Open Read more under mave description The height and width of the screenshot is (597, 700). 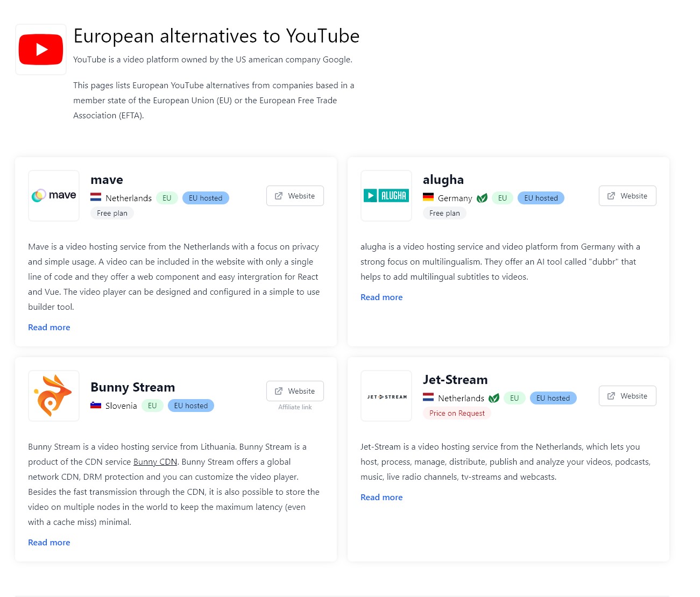click(x=49, y=327)
